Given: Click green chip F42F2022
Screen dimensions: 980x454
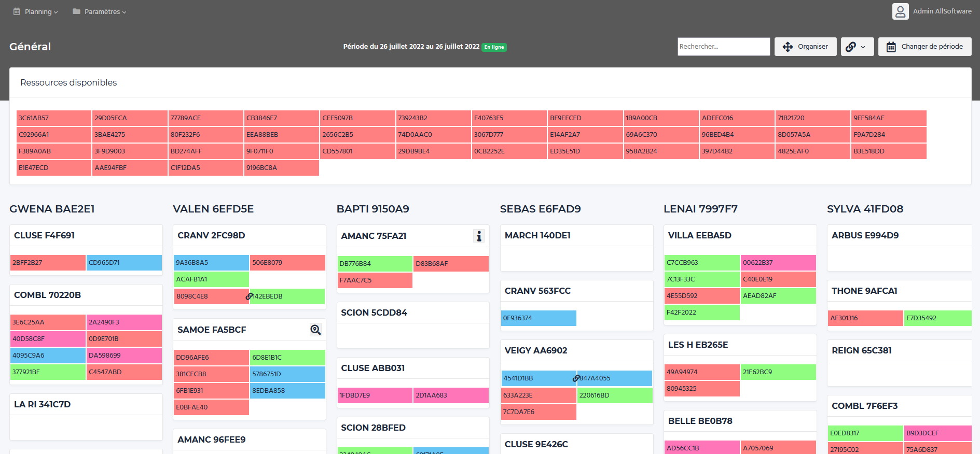Looking at the screenshot, I should click(x=702, y=313).
